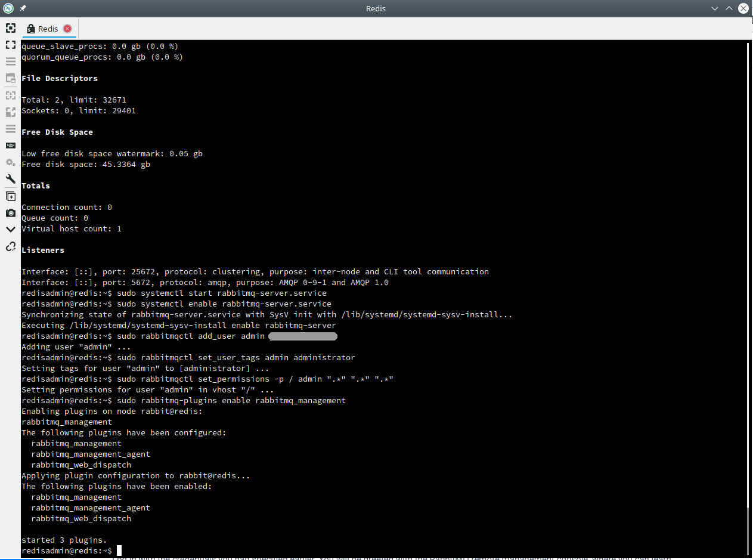Click "Applying plugin configuration to rabbit@redis..." line
The image size is (753, 560).
136,476
